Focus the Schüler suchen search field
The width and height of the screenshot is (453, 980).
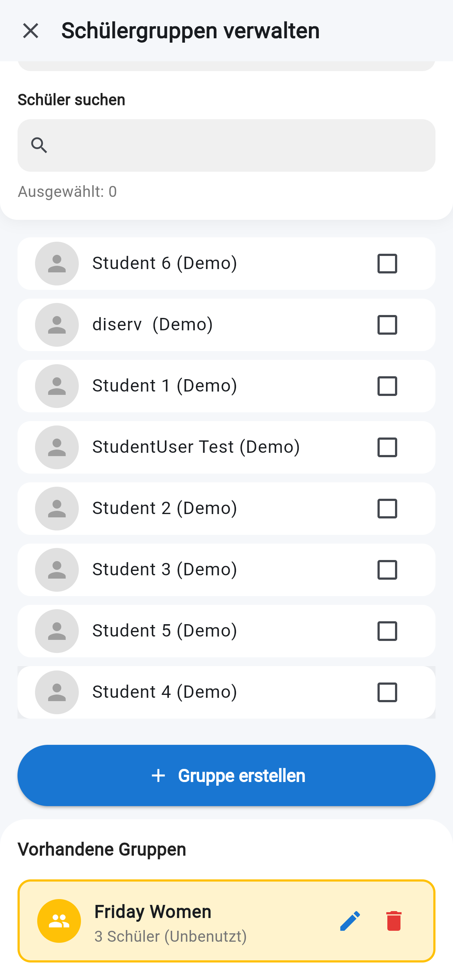point(236,145)
